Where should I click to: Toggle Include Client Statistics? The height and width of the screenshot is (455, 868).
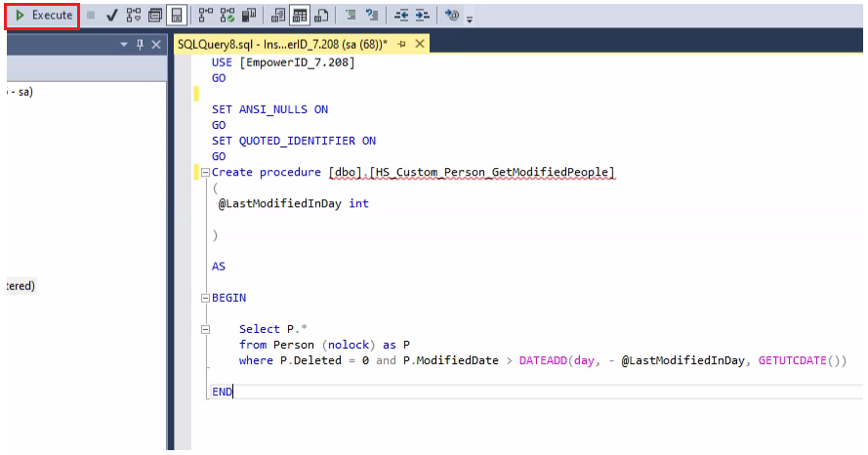[x=249, y=16]
